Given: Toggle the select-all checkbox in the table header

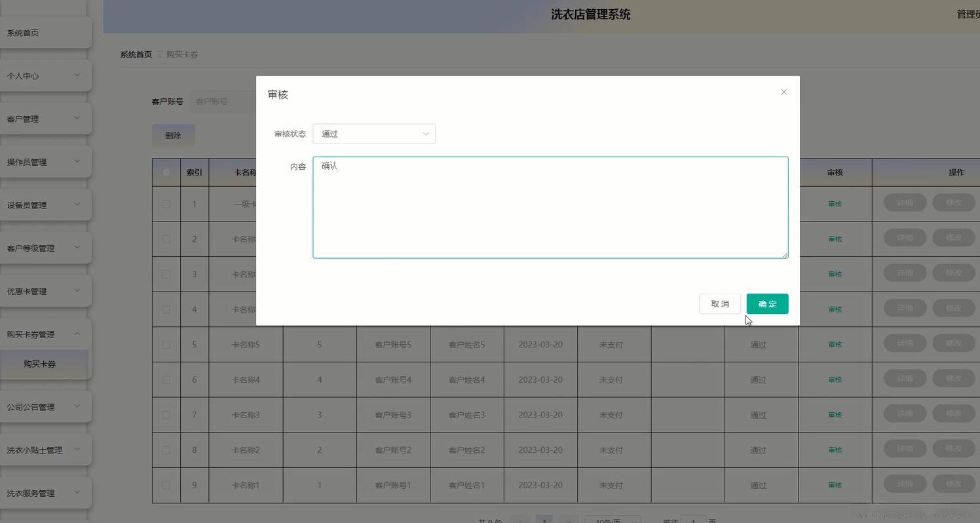Looking at the screenshot, I should coord(166,172).
